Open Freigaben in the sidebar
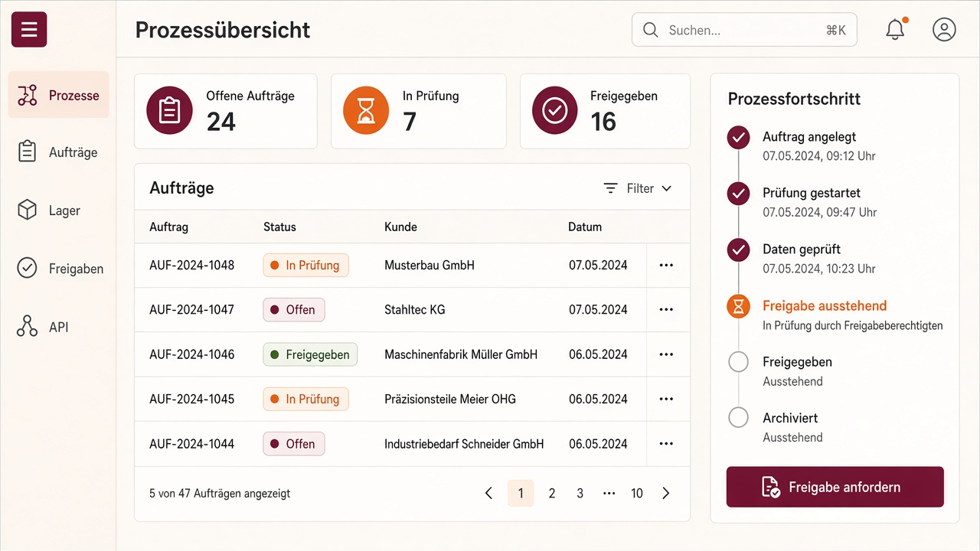The height and width of the screenshot is (551, 980). 59,269
